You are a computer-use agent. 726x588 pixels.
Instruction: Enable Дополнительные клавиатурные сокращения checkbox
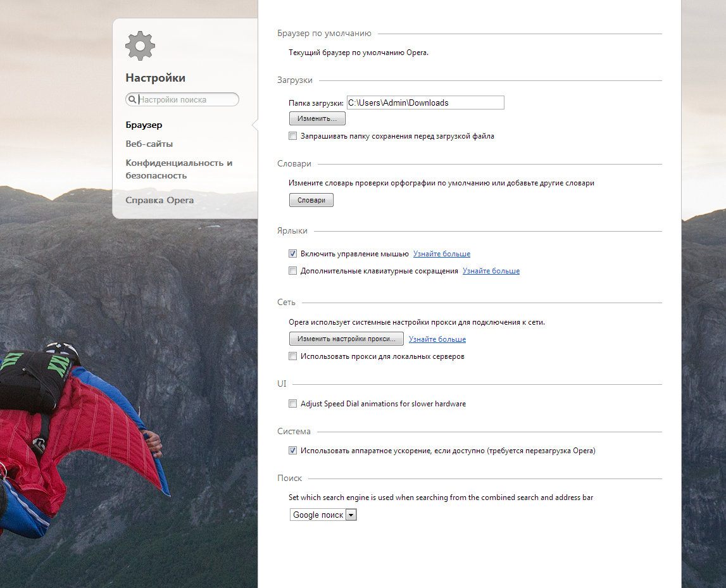[x=292, y=271]
